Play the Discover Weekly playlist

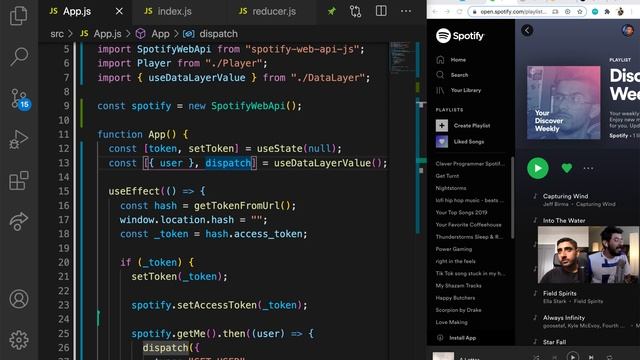click(538, 168)
